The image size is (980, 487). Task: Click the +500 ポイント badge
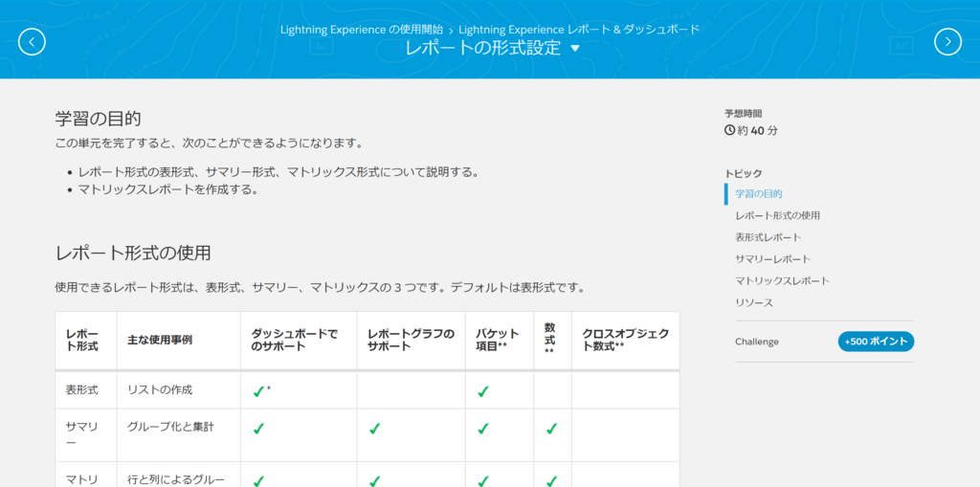pyautogui.click(x=876, y=342)
